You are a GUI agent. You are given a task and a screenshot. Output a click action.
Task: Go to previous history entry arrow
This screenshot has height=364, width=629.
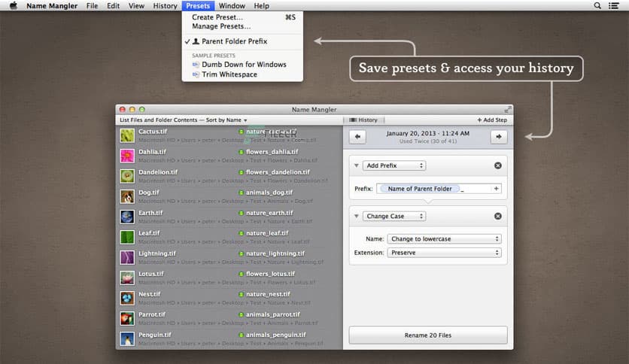point(357,137)
